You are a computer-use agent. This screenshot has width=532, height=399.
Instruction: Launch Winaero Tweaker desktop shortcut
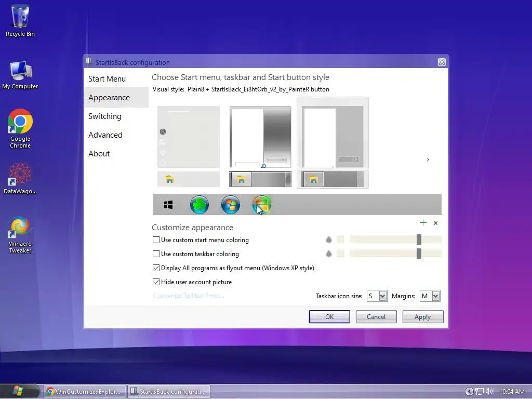pyautogui.click(x=20, y=235)
